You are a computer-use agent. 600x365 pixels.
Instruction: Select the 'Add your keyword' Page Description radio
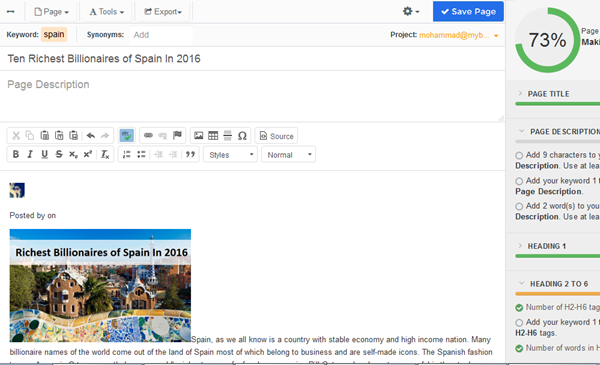(519, 181)
